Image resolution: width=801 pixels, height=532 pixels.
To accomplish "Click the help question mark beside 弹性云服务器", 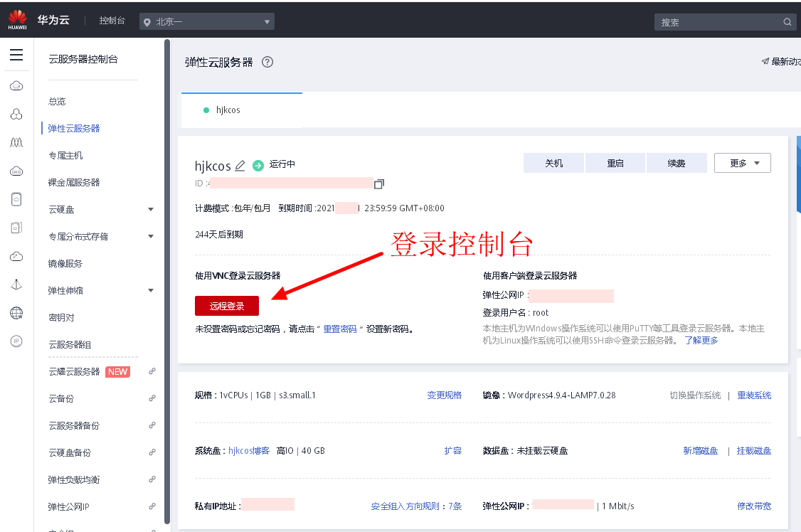I will click(x=267, y=63).
